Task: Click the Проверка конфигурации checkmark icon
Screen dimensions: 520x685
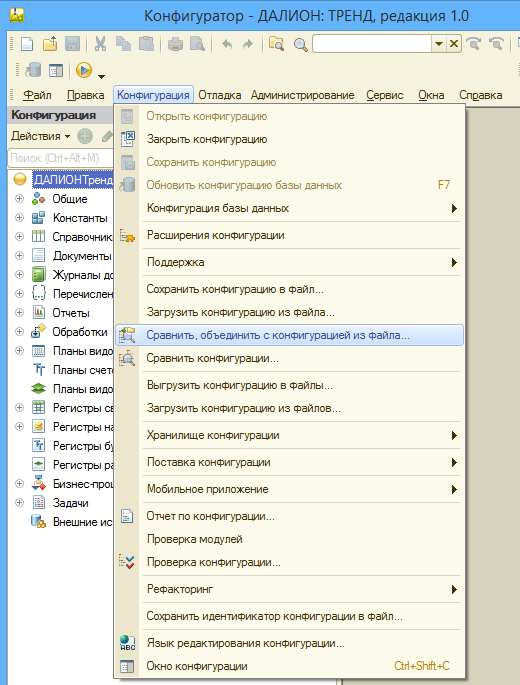Action: 127,562
